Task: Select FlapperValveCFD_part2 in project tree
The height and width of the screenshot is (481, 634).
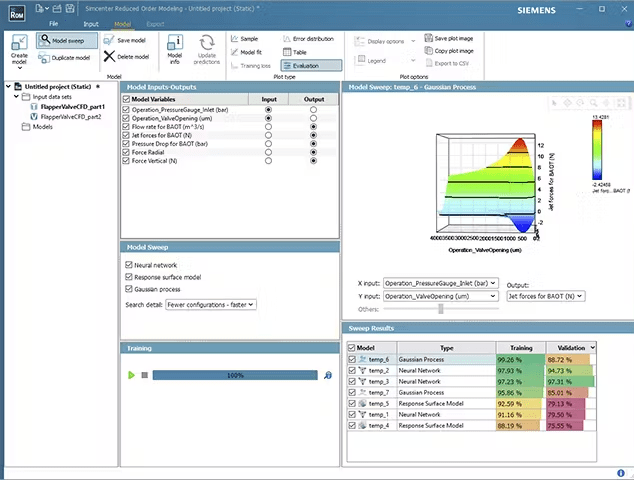Action: tap(73, 116)
